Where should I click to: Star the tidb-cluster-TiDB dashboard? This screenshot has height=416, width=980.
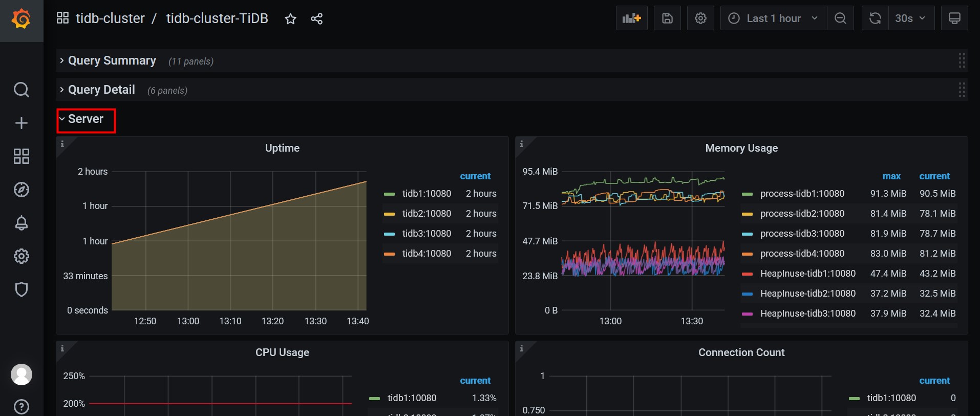coord(290,19)
